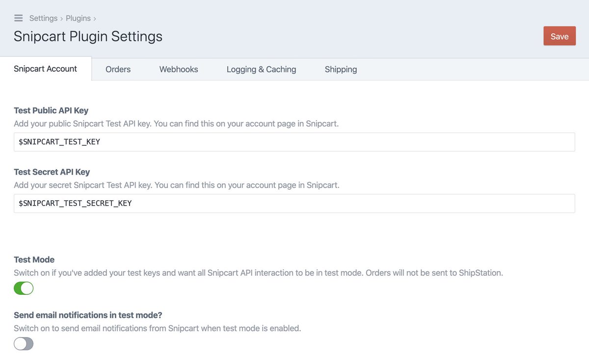Disable the Test Mode switch
The height and width of the screenshot is (364, 589).
pos(24,288)
